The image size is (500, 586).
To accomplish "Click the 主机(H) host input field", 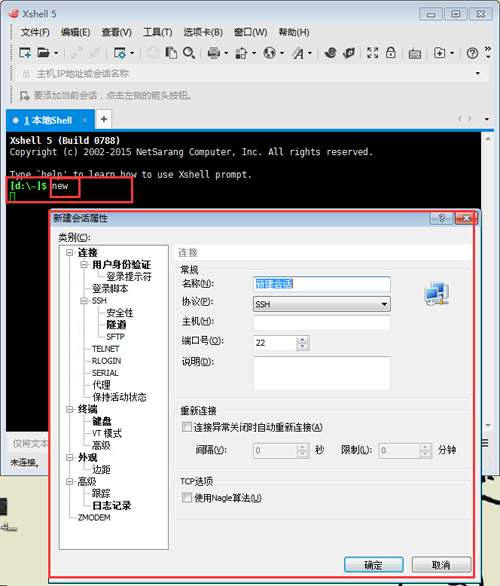I will pyautogui.click(x=322, y=322).
